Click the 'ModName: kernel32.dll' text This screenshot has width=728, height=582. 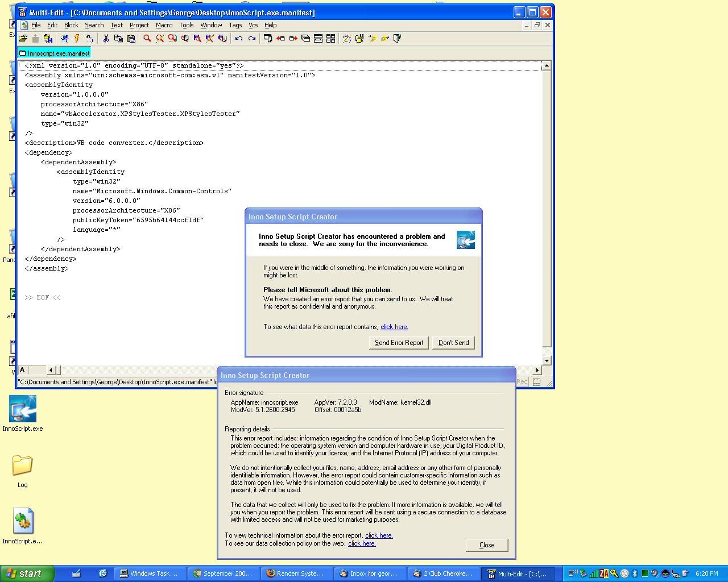tap(400, 402)
